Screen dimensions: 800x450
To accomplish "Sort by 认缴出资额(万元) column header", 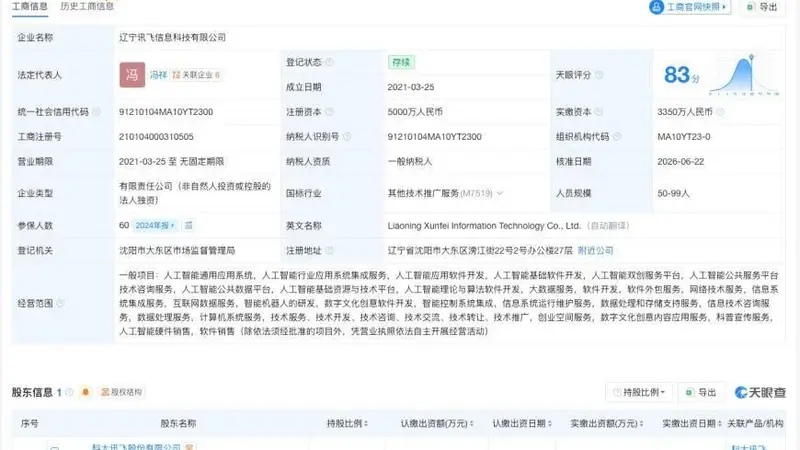I will [x=437, y=423].
